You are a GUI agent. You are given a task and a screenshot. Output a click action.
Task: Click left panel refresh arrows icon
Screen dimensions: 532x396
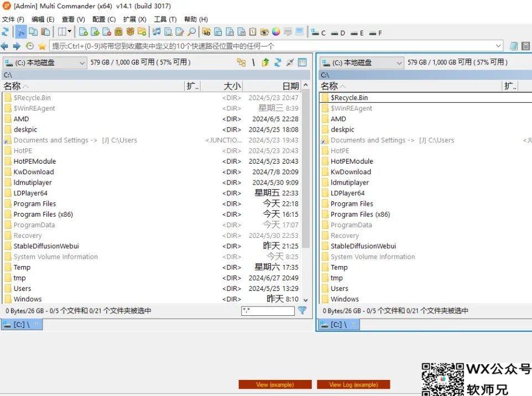click(278, 62)
